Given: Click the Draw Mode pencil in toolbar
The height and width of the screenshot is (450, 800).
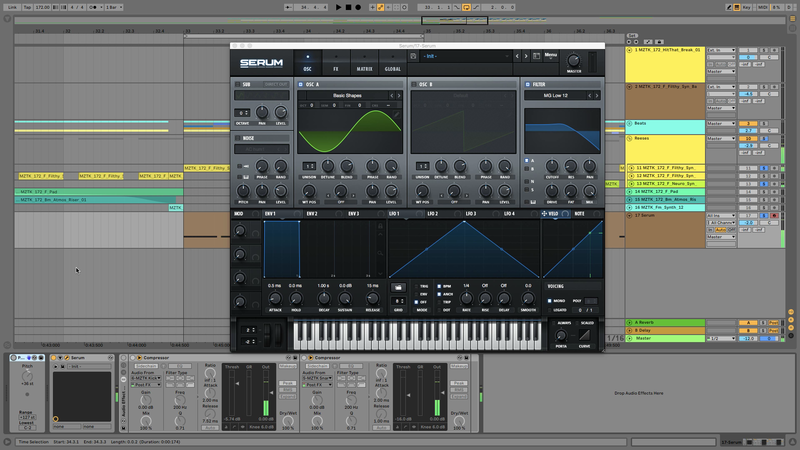Looking at the screenshot, I should [730, 7].
